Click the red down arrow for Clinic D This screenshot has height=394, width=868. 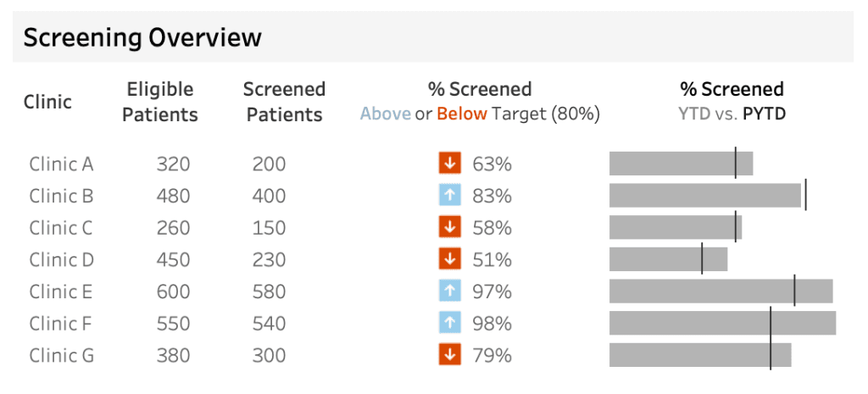[x=449, y=259]
